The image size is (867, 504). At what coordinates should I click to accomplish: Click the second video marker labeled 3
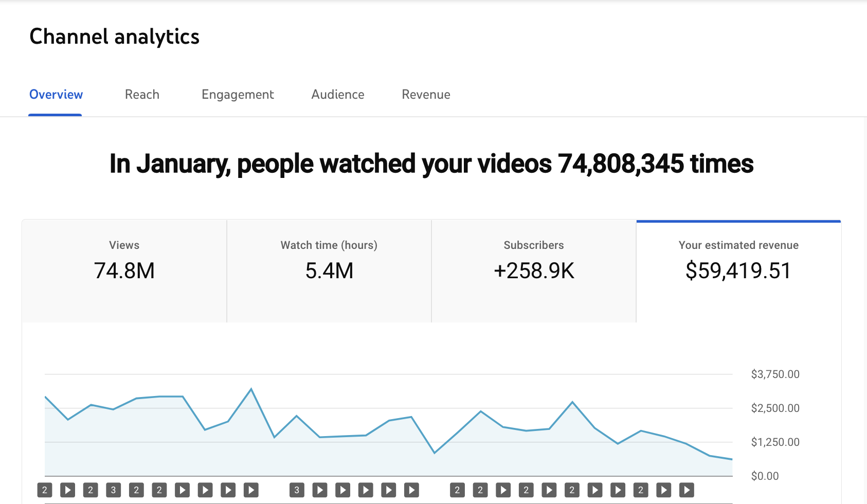[x=297, y=490]
